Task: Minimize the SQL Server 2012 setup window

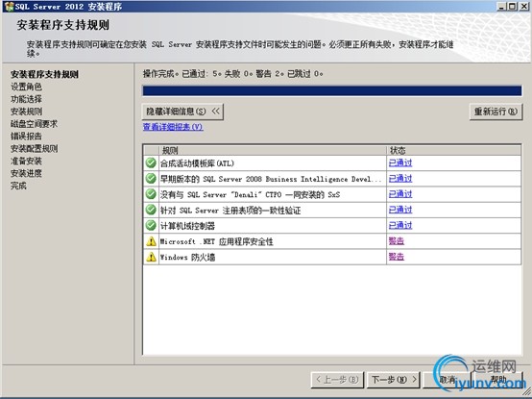Action: click(x=501, y=7)
